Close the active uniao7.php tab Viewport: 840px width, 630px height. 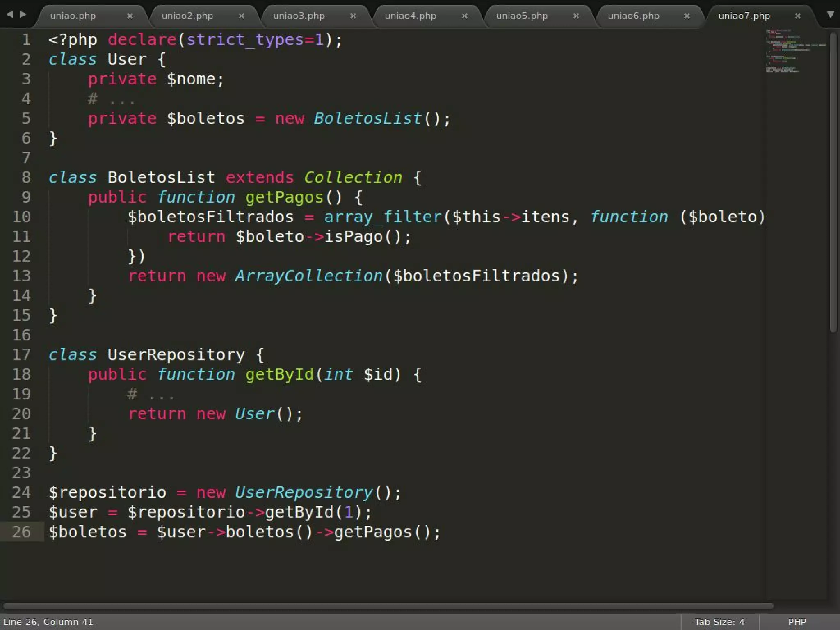797,16
